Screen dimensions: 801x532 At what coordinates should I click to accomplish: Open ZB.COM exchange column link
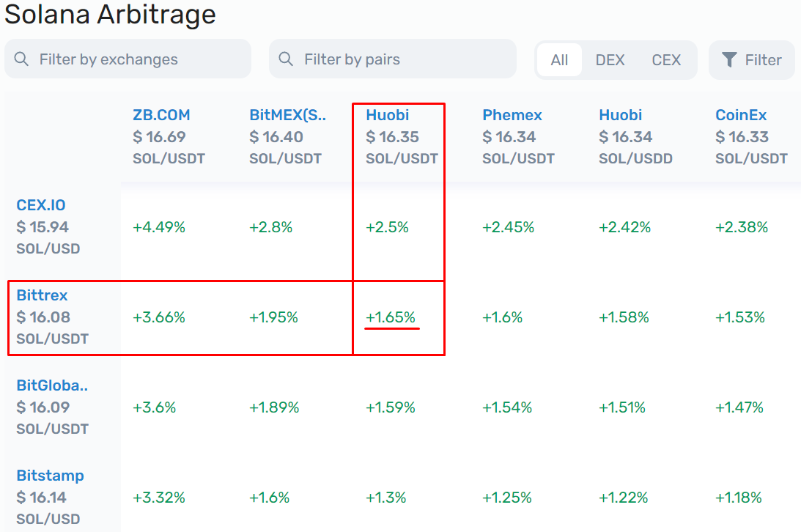pos(161,115)
